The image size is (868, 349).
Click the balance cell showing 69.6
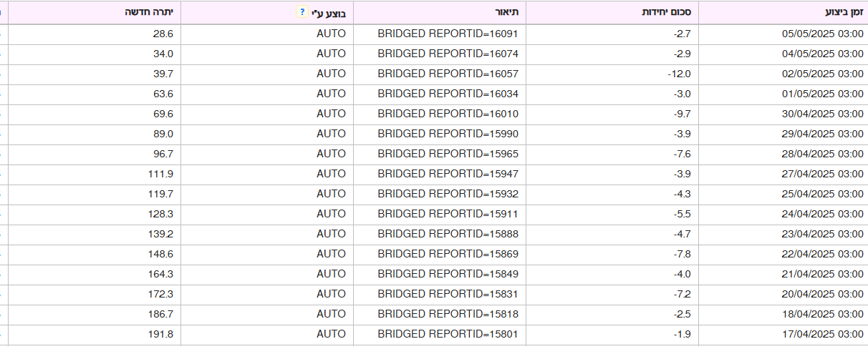point(95,114)
